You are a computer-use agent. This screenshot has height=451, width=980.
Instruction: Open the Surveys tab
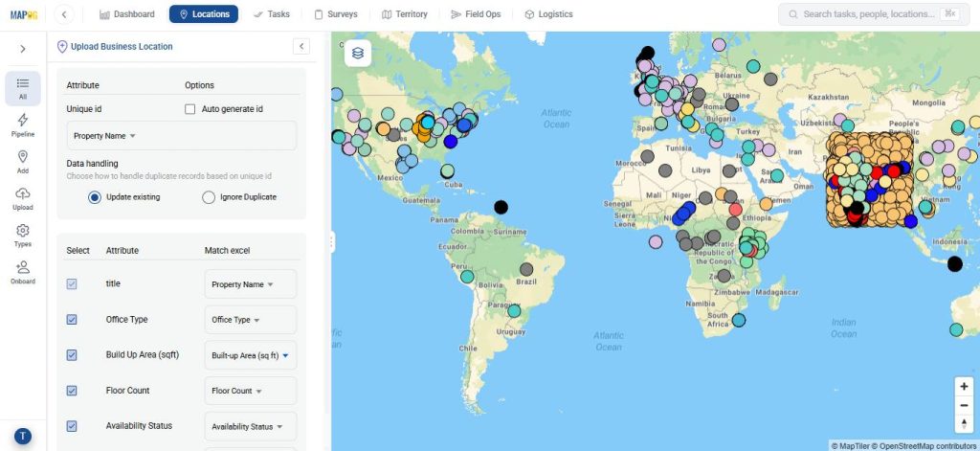[336, 14]
